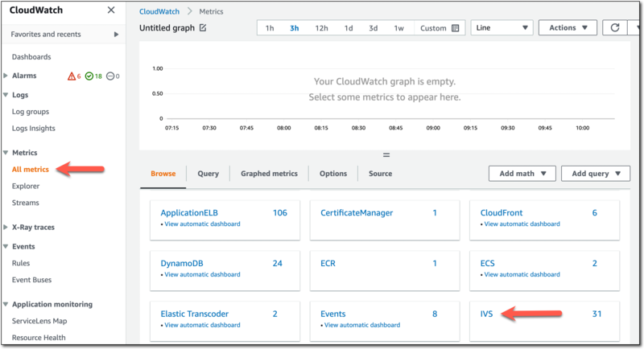
Task: Select the 3d time range
Action: pyautogui.click(x=373, y=28)
